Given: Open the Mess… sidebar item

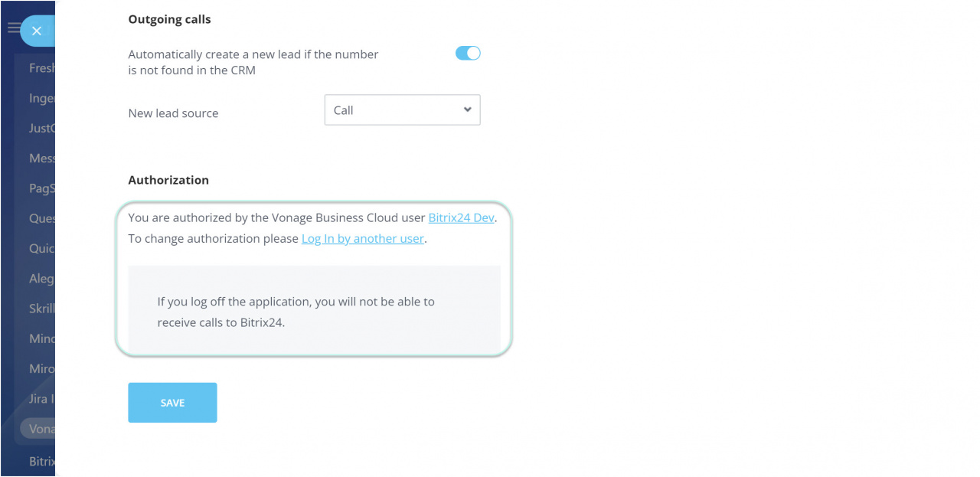Looking at the screenshot, I should tap(41, 158).
